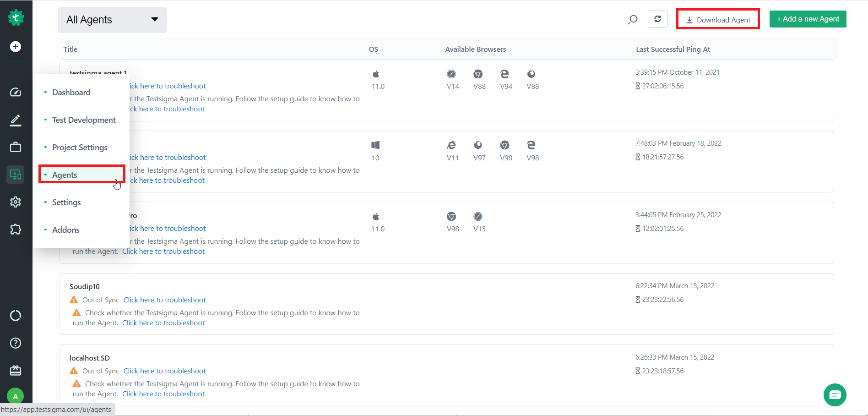Click the Soudip10 agent title
The width and height of the screenshot is (868, 416).
coord(85,286)
